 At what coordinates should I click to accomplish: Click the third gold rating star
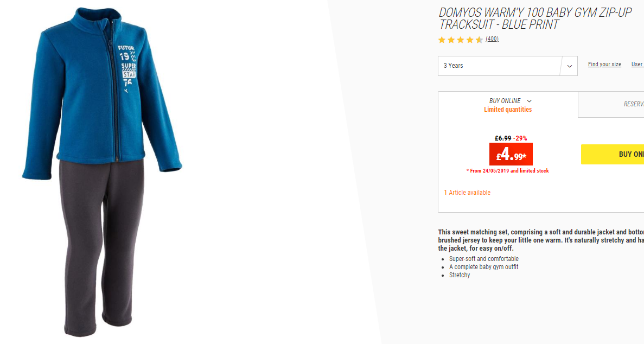pyautogui.click(x=461, y=40)
